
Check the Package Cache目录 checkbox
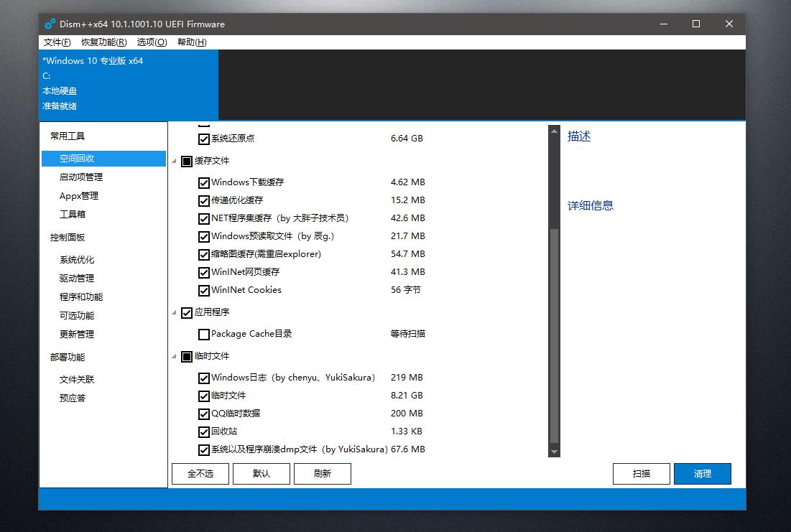204,334
